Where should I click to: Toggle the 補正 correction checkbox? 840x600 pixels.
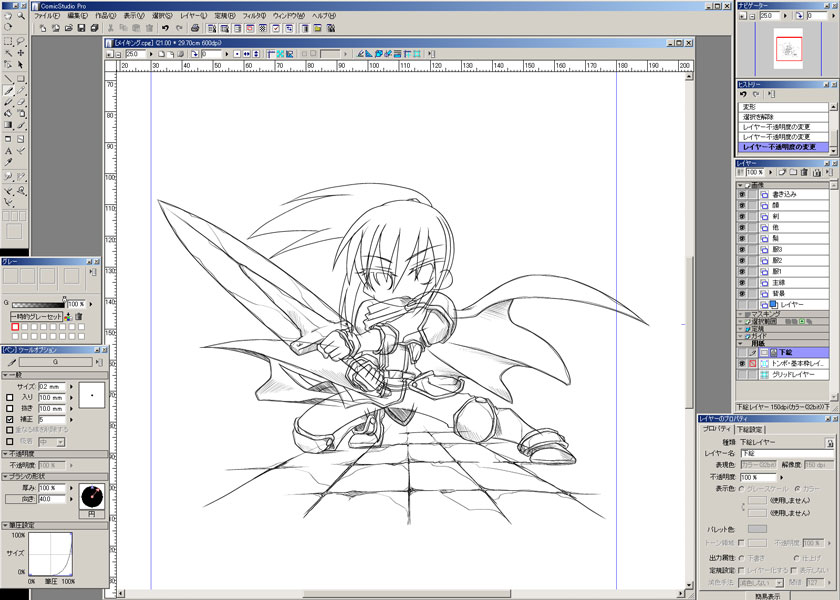tap(10, 420)
